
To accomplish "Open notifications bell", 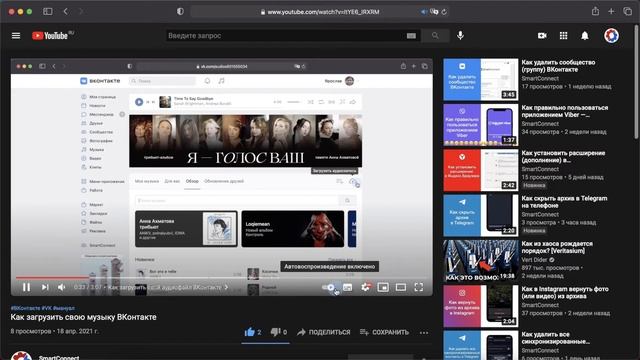I will (585, 36).
